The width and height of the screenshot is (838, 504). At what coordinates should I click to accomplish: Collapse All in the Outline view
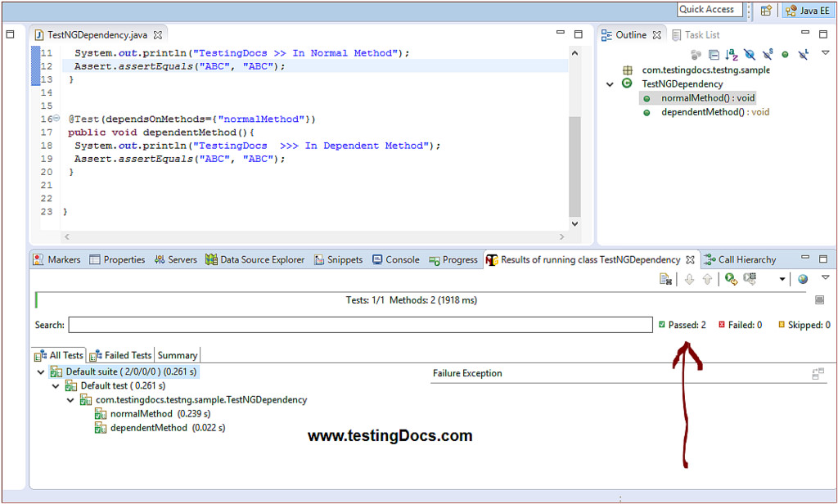point(714,54)
